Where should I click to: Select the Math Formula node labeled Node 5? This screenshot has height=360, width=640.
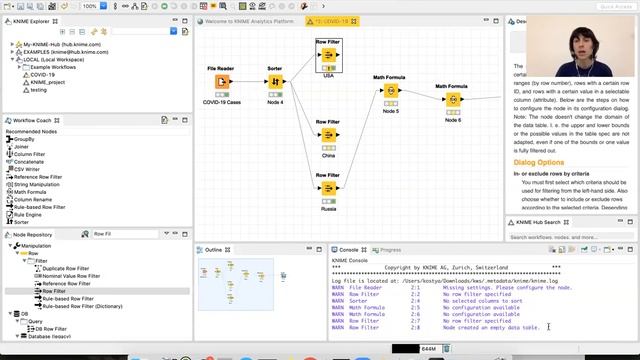[x=391, y=91]
